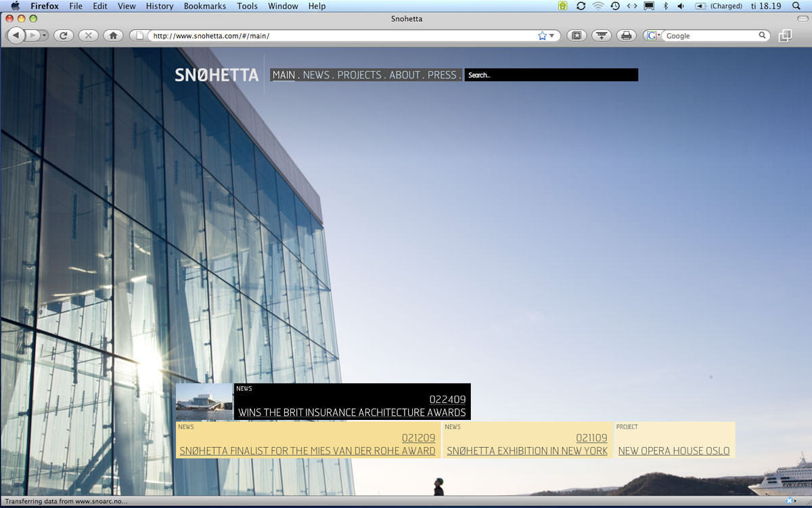Open the address bar history dropdown arrow
Image resolution: width=812 pixels, height=508 pixels.
(x=552, y=36)
